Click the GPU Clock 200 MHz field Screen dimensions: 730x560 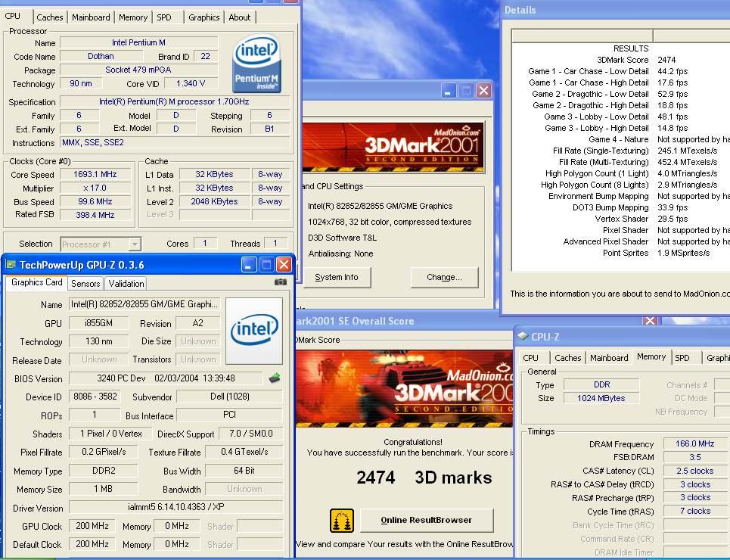point(92,526)
